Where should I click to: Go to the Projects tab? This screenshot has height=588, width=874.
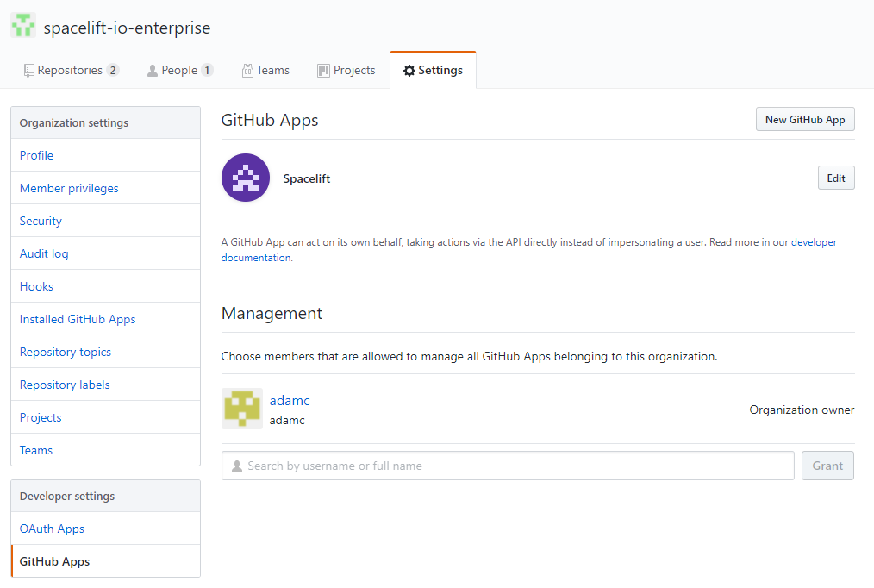coord(346,71)
